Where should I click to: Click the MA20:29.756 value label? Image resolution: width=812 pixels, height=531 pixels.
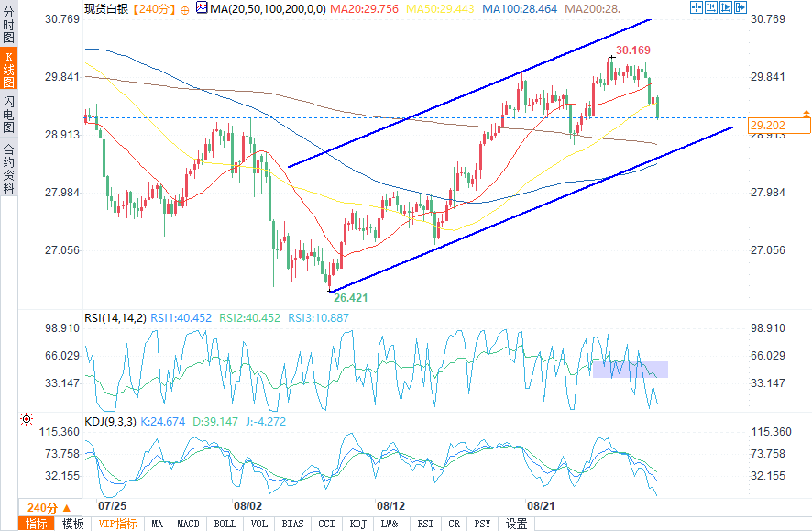pyautogui.click(x=364, y=9)
